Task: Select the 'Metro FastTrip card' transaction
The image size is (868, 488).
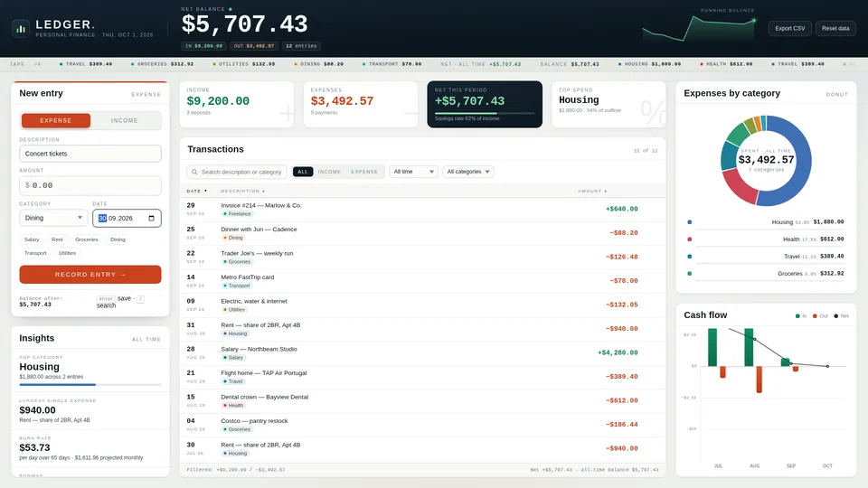Action: point(422,281)
